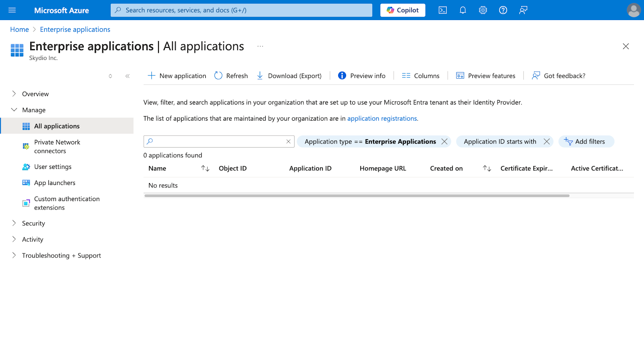Collapse the left navigation pane
The height and width of the screenshot is (362, 644).
click(128, 76)
